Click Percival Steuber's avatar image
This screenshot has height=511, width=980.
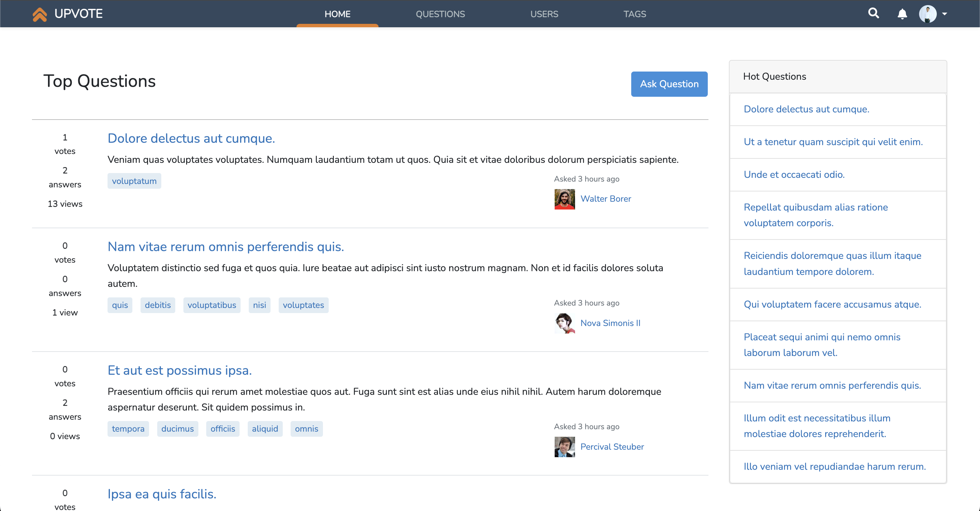tap(565, 447)
